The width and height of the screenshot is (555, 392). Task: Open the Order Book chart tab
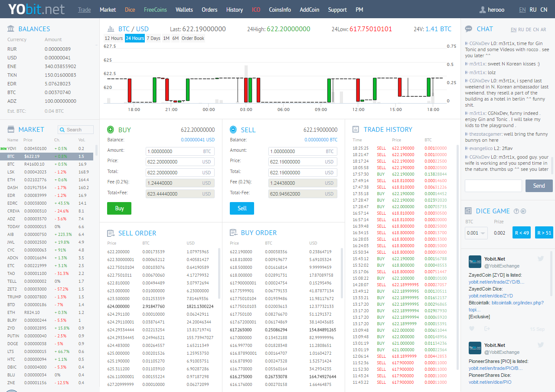pos(193,38)
